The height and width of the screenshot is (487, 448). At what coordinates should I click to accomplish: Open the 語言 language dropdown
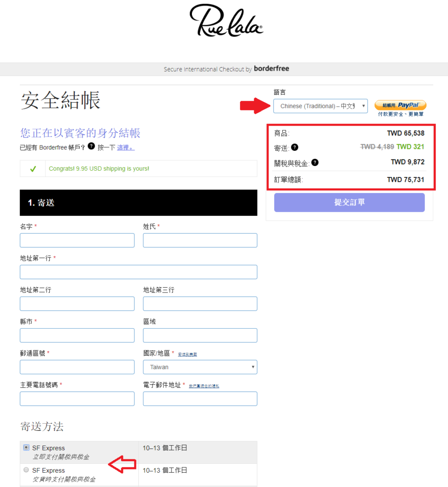coord(320,106)
